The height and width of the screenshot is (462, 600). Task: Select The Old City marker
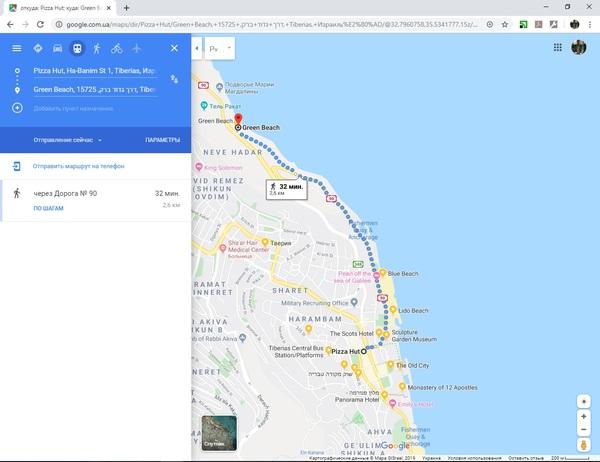coord(390,364)
